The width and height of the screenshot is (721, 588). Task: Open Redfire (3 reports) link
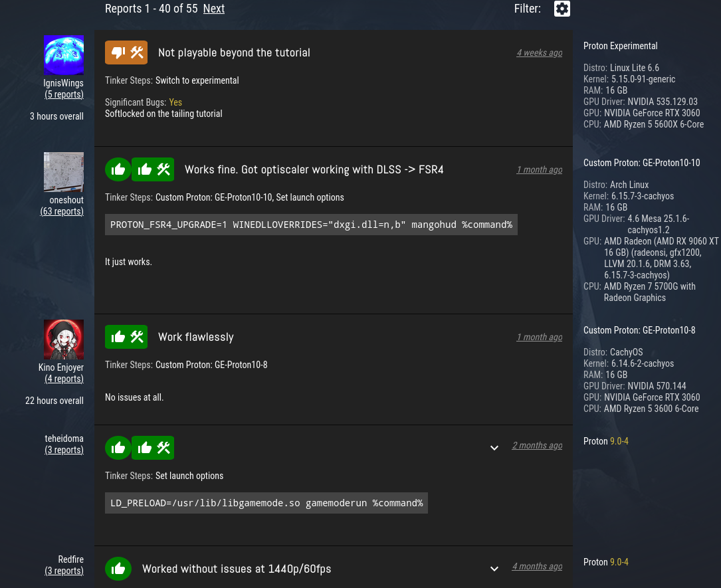pyautogui.click(x=64, y=571)
